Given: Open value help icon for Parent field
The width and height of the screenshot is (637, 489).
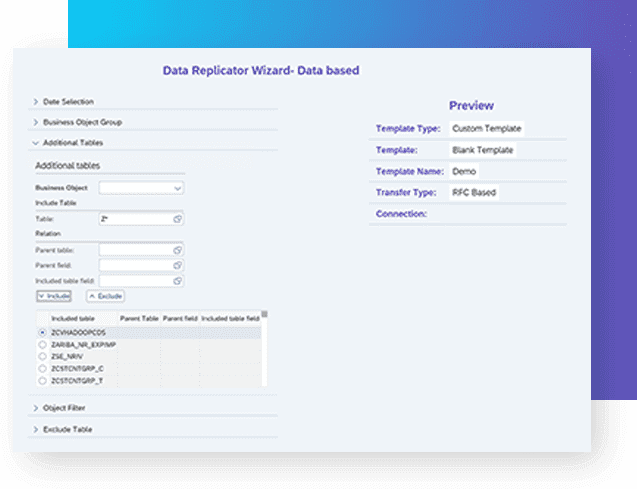Looking at the screenshot, I should pos(177,265).
